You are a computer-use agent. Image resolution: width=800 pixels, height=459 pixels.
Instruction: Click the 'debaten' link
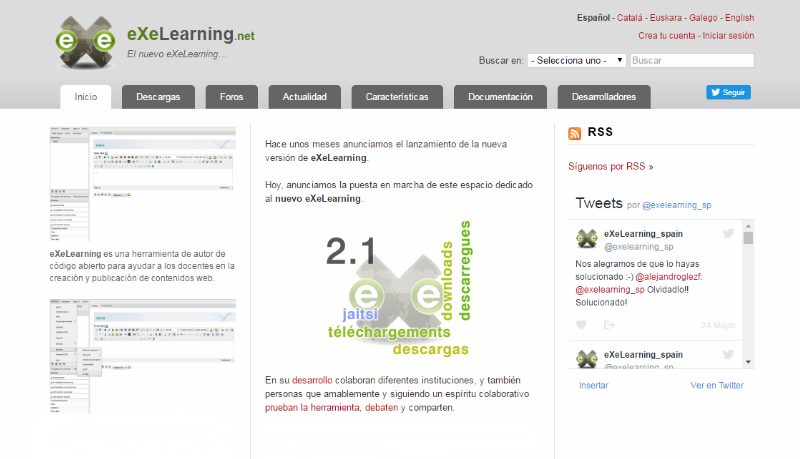coord(381,407)
